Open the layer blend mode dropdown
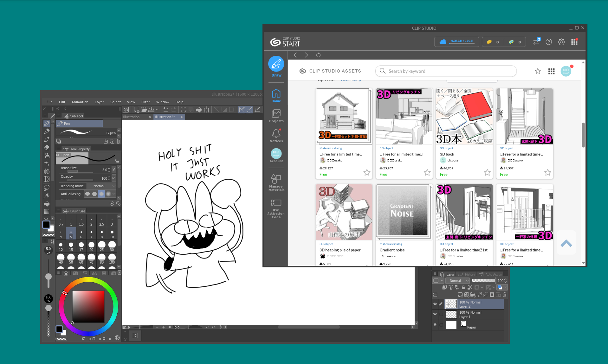Screen dimensions: 608x364 (457, 281)
